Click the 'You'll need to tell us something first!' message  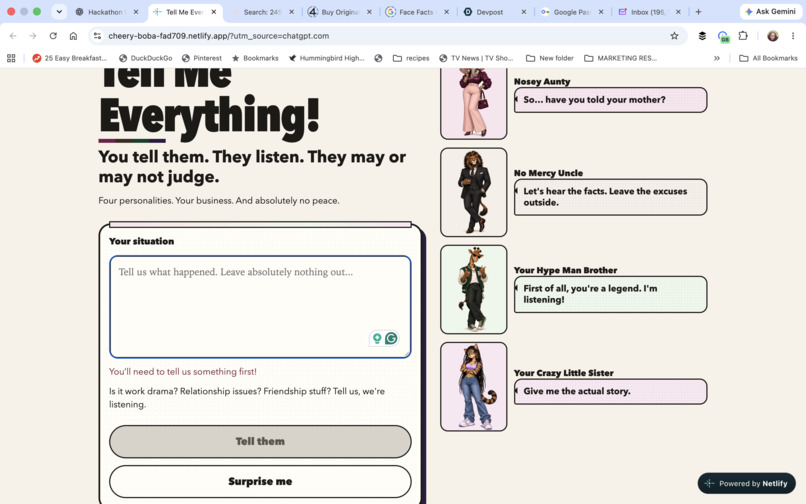(182, 371)
